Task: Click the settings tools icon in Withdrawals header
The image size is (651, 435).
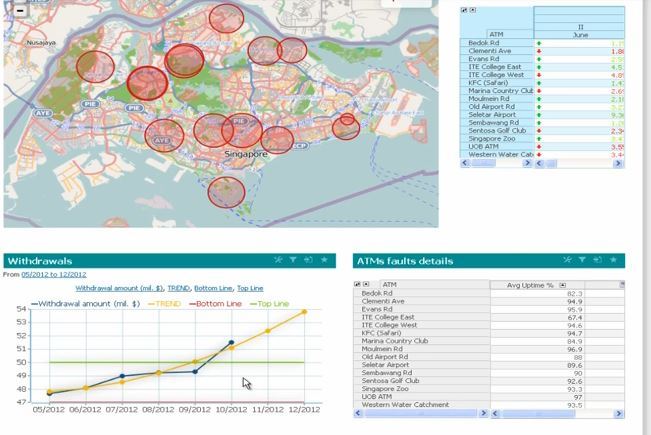Action: click(278, 260)
